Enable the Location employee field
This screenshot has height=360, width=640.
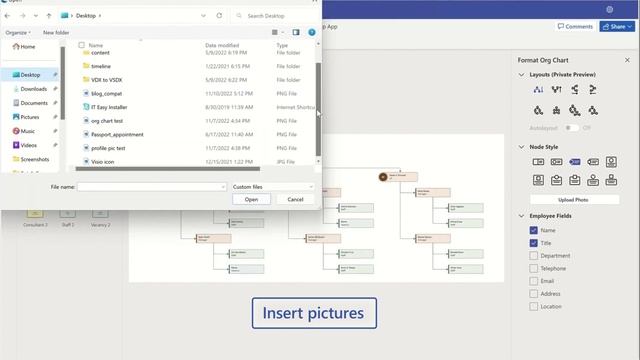(x=533, y=306)
